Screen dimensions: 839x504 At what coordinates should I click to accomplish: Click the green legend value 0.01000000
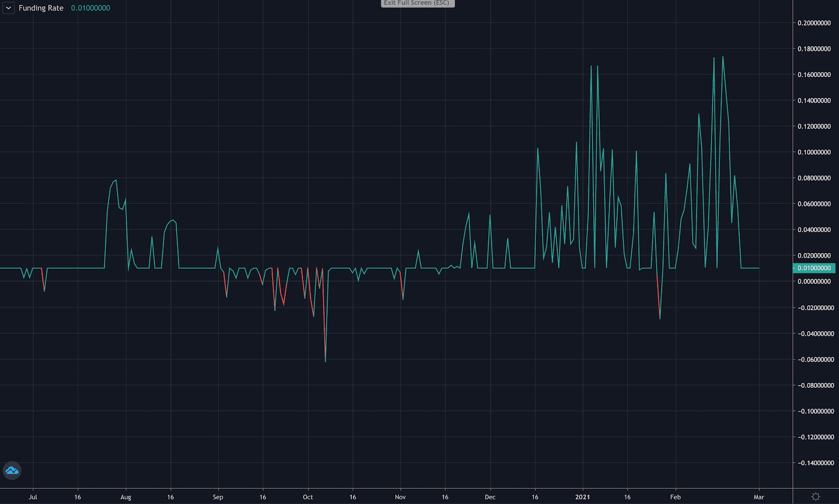91,8
